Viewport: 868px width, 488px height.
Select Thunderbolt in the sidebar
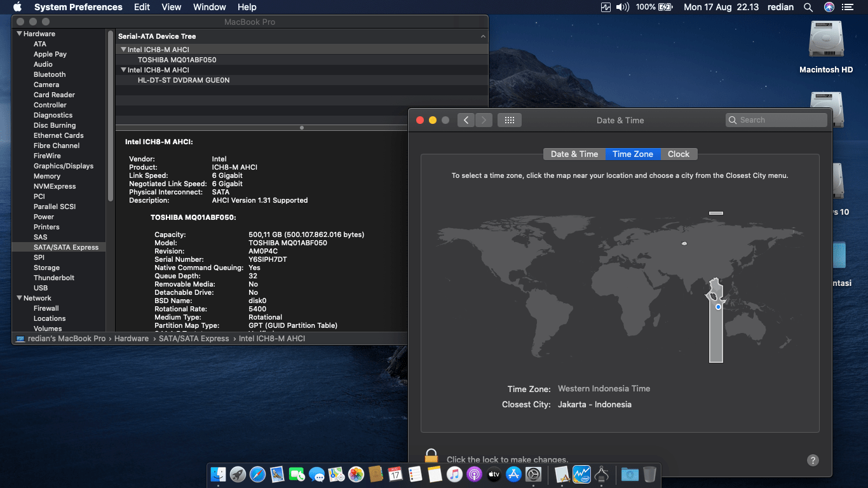click(54, 278)
